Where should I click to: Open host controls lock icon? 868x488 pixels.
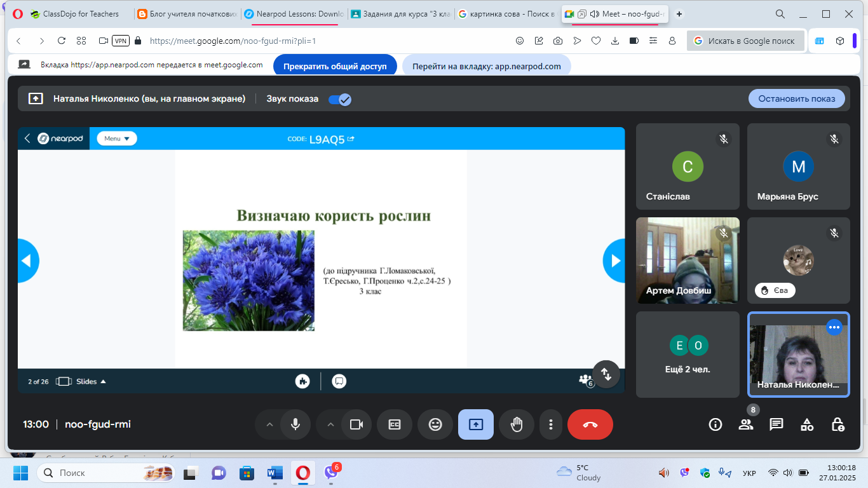click(837, 424)
